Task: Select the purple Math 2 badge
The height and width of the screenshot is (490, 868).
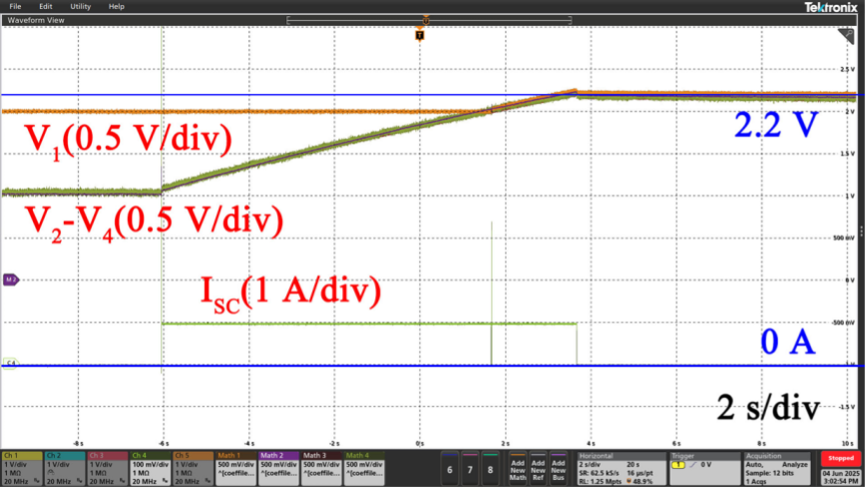Action: [278, 468]
